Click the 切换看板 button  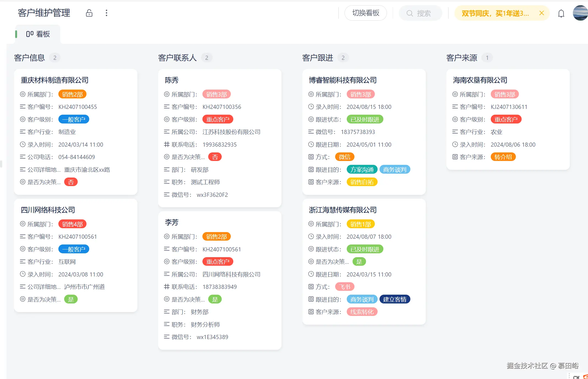click(x=365, y=13)
